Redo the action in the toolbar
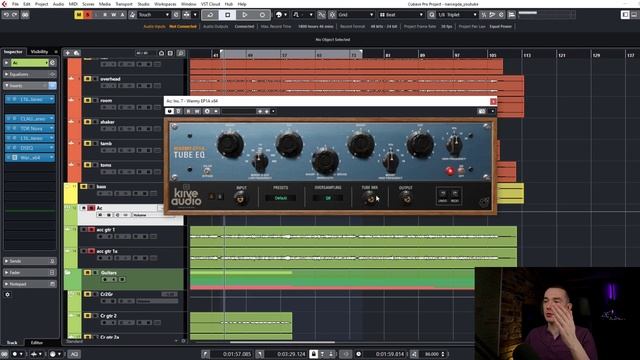The height and width of the screenshot is (360, 640). pos(15,15)
